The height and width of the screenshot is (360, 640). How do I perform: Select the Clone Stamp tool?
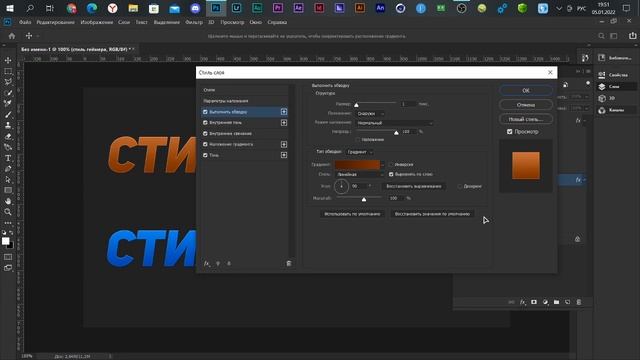pyautogui.click(x=8, y=126)
